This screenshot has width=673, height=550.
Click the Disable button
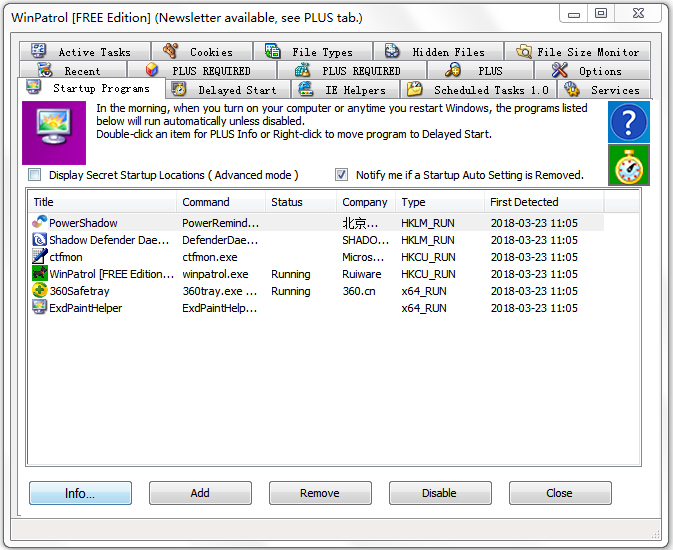tap(440, 493)
